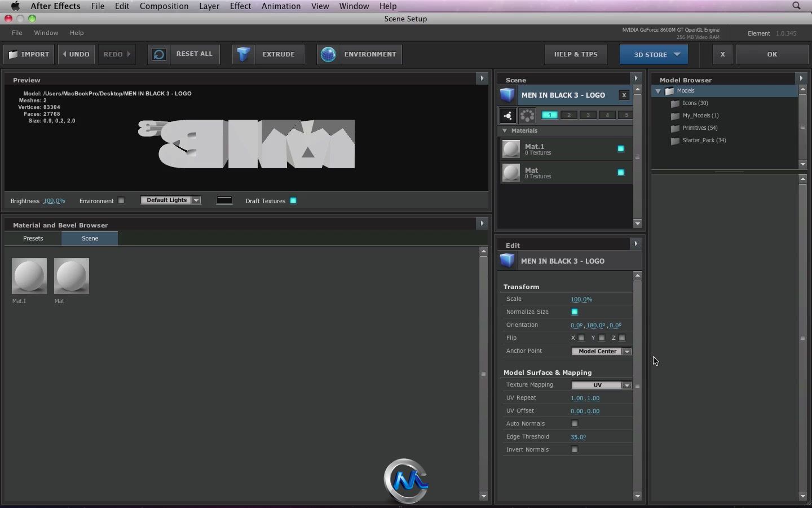
Task: Open the Default Lights dropdown
Action: pos(171,200)
